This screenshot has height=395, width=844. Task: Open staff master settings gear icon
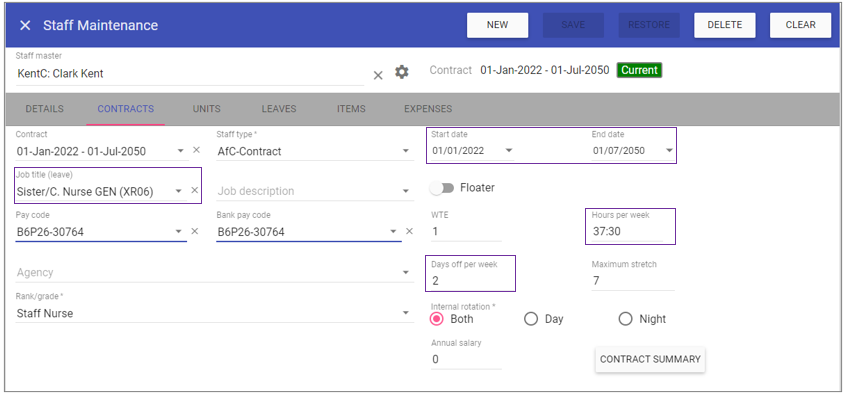pos(402,72)
